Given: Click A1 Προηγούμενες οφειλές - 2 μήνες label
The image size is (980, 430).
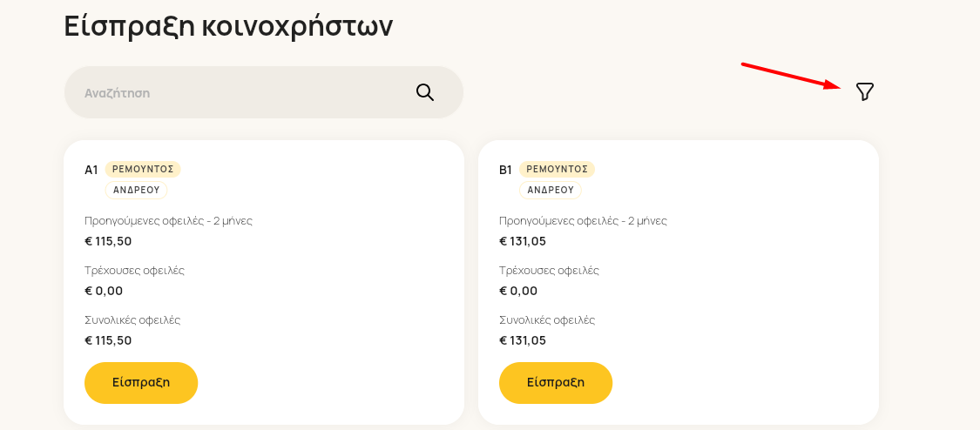Looking at the screenshot, I should pos(169,221).
